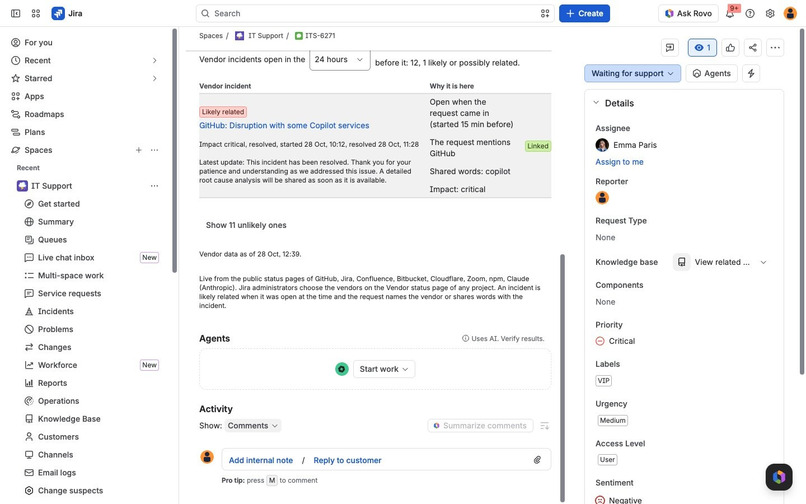
Task: Open notifications bell
Action: coord(730,13)
